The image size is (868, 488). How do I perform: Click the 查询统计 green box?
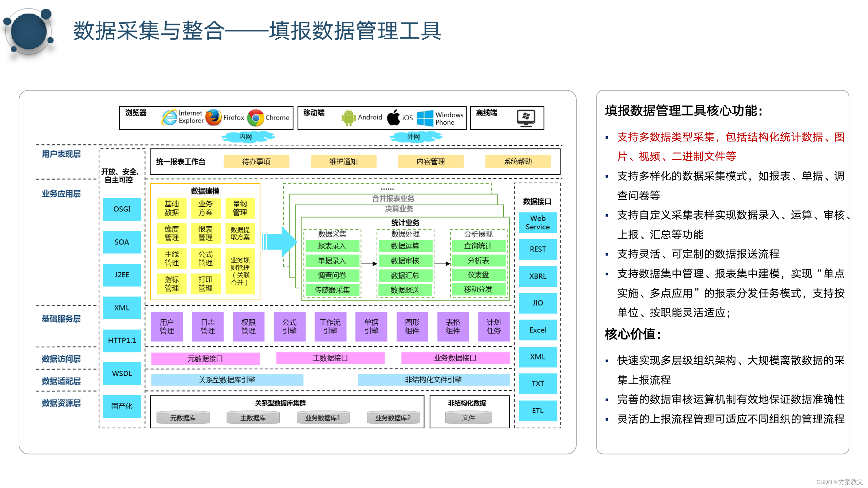(478, 246)
